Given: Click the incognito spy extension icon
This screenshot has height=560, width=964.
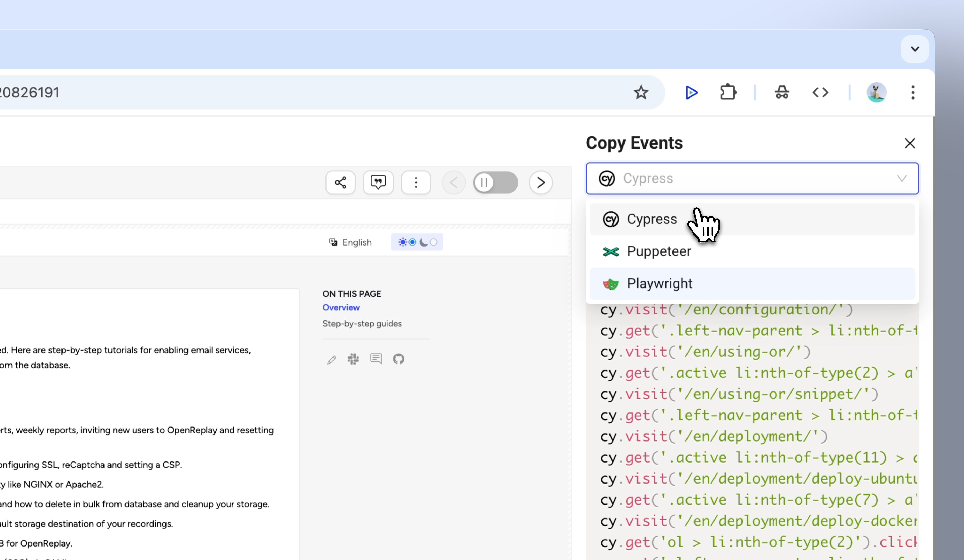Looking at the screenshot, I should [782, 92].
